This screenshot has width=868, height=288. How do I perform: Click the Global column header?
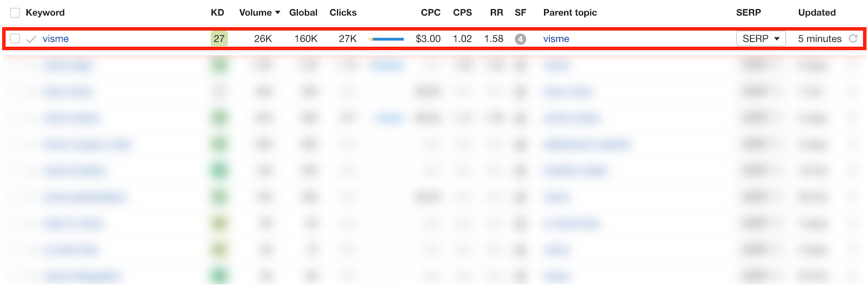[303, 12]
